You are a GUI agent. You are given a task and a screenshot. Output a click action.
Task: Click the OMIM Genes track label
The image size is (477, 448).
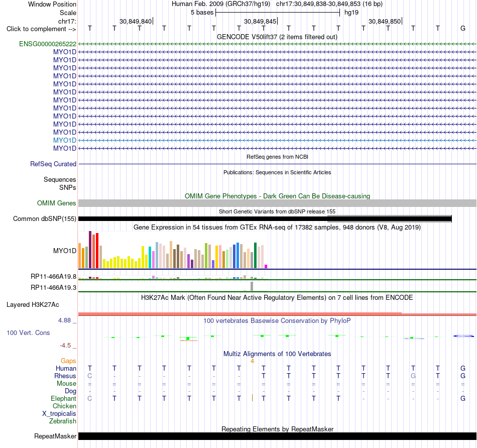point(56,203)
